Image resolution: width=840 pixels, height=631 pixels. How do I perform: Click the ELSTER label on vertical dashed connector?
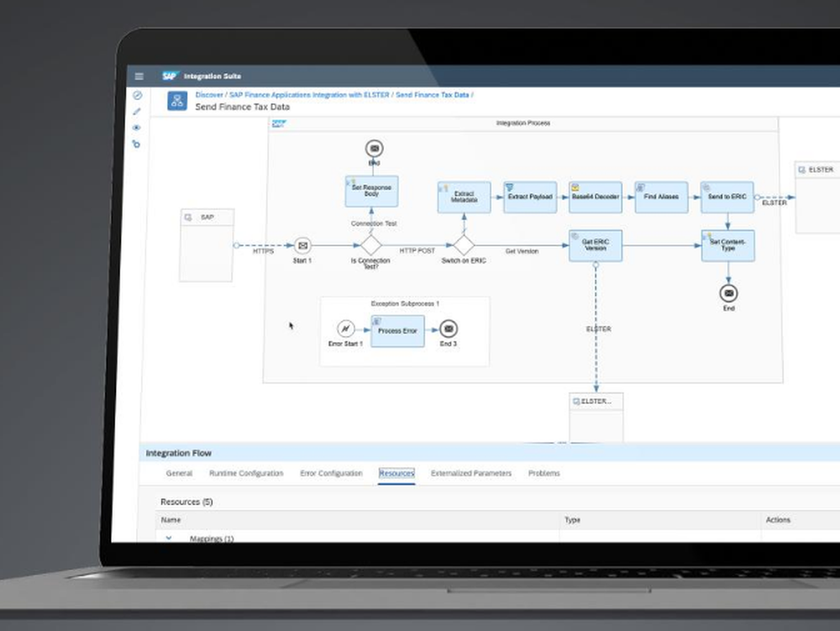click(x=598, y=329)
